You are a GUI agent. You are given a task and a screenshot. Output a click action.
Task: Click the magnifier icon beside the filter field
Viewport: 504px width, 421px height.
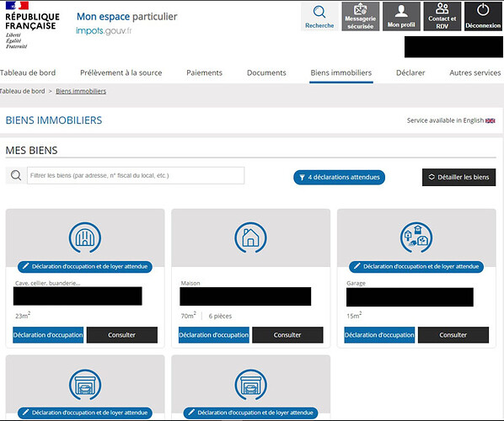pos(16,175)
